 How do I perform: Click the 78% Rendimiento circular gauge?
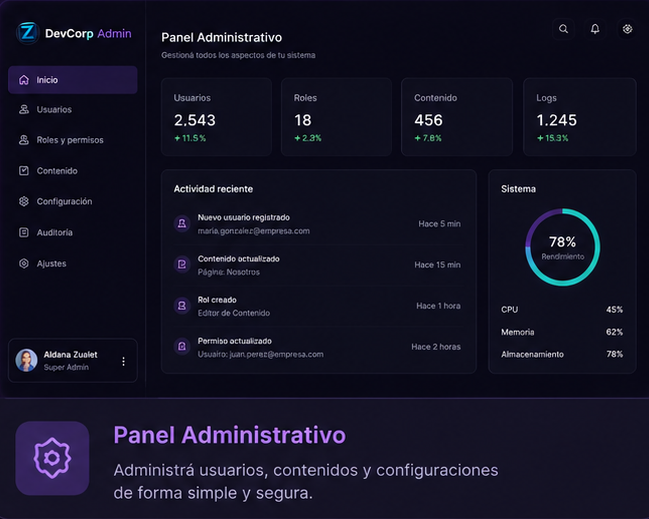pos(562,247)
